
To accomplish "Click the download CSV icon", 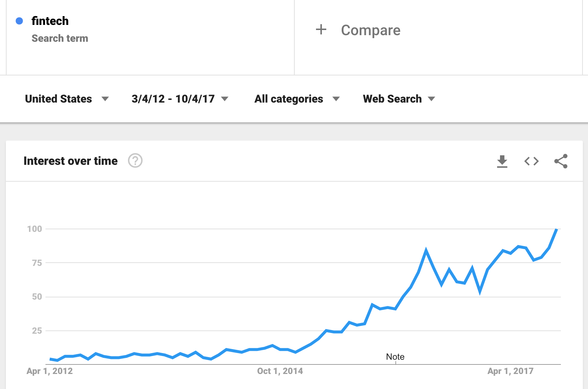I will point(502,161).
